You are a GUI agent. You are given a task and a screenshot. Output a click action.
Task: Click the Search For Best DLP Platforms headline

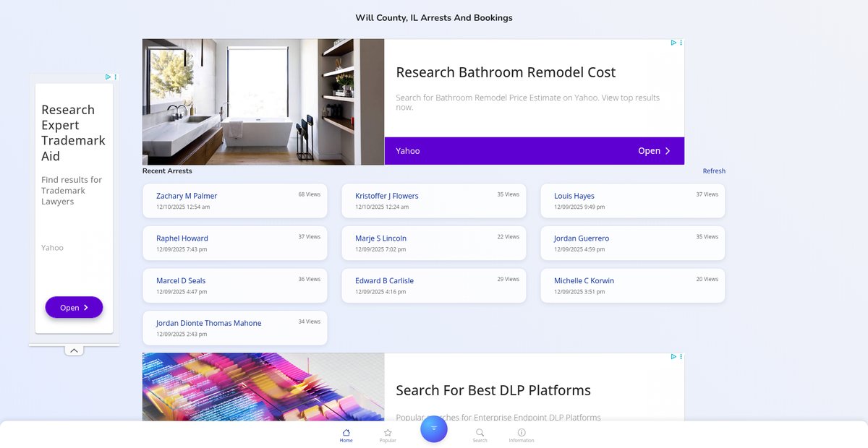493,390
